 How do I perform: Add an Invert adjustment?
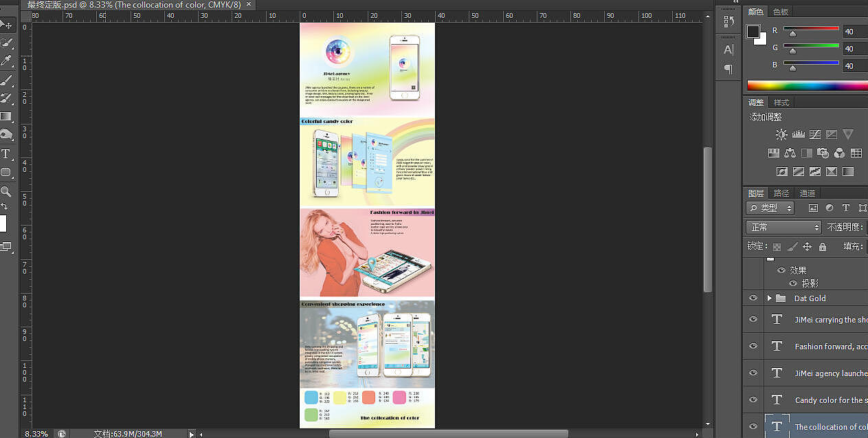[781, 172]
